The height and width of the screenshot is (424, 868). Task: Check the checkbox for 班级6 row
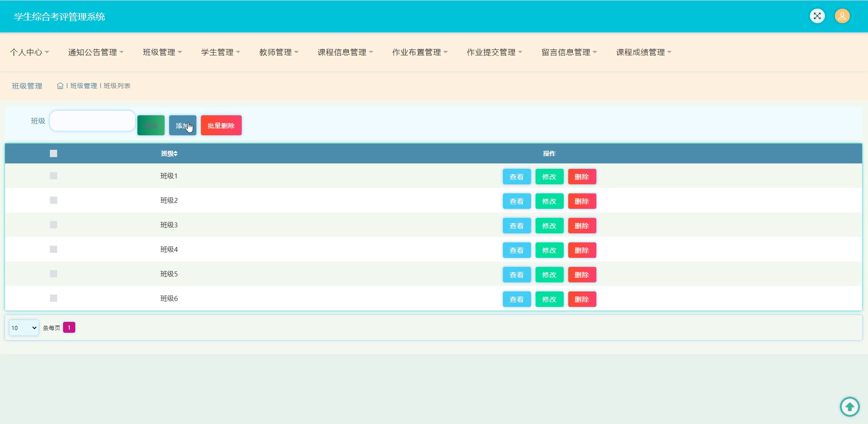(x=54, y=298)
